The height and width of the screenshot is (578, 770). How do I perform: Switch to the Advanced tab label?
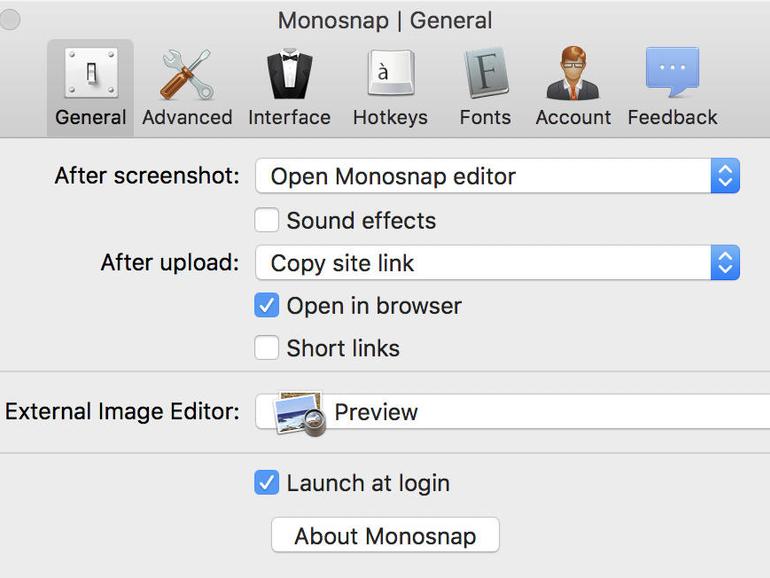pyautogui.click(x=187, y=117)
